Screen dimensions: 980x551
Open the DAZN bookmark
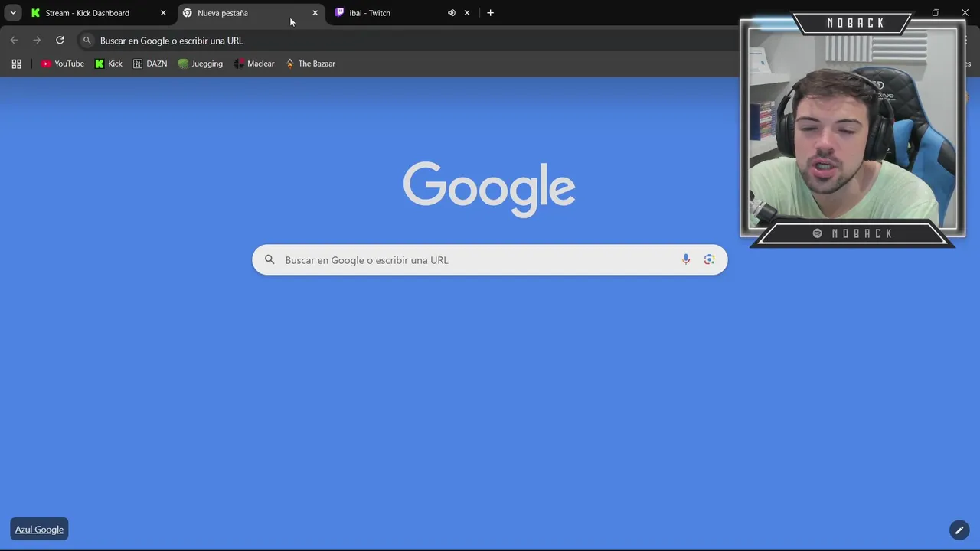pyautogui.click(x=150, y=64)
